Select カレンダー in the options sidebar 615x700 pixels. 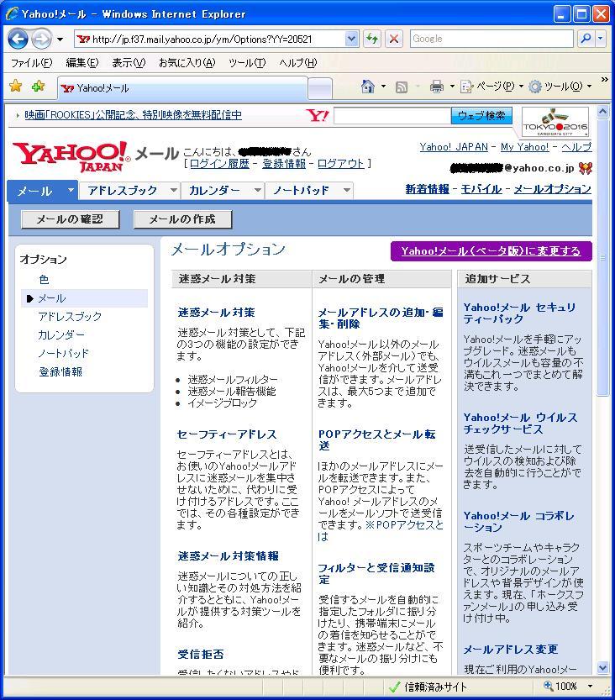point(61,335)
